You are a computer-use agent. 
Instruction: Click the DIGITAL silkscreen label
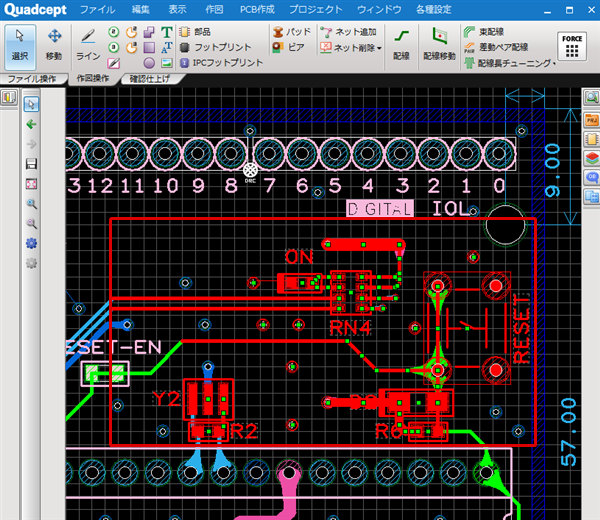(380, 209)
